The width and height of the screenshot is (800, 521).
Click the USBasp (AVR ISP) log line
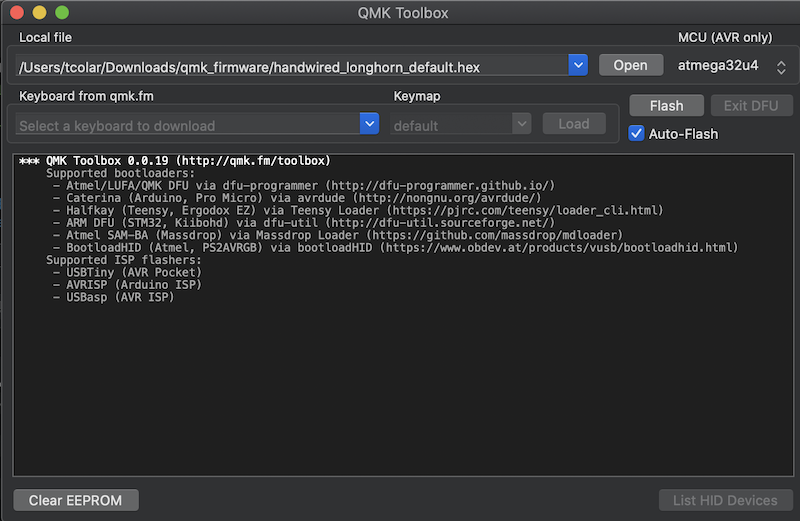pyautogui.click(x=113, y=297)
